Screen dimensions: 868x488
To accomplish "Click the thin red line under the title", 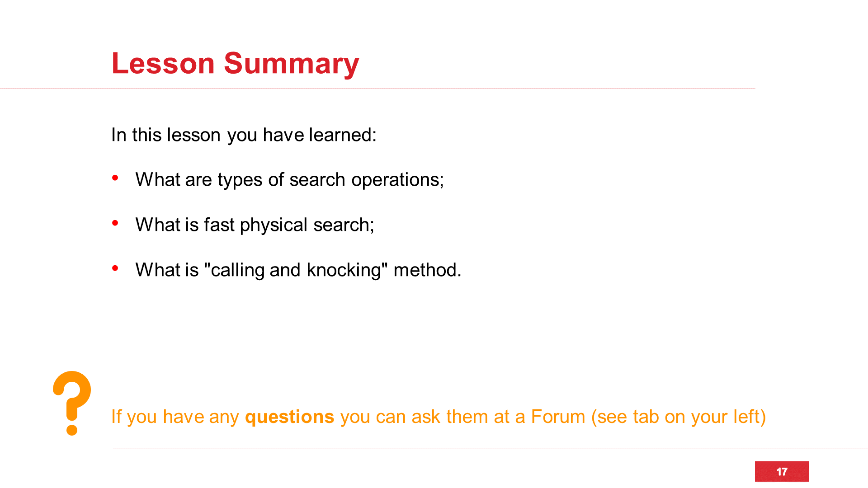I will [377, 89].
